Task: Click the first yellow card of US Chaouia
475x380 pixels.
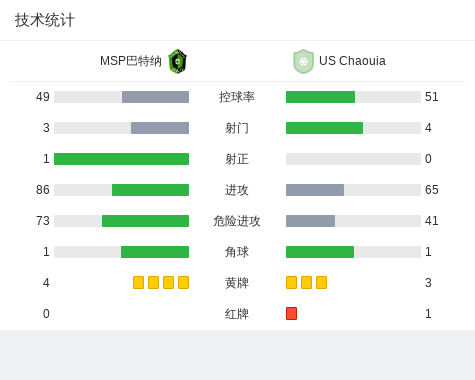Action: click(291, 282)
